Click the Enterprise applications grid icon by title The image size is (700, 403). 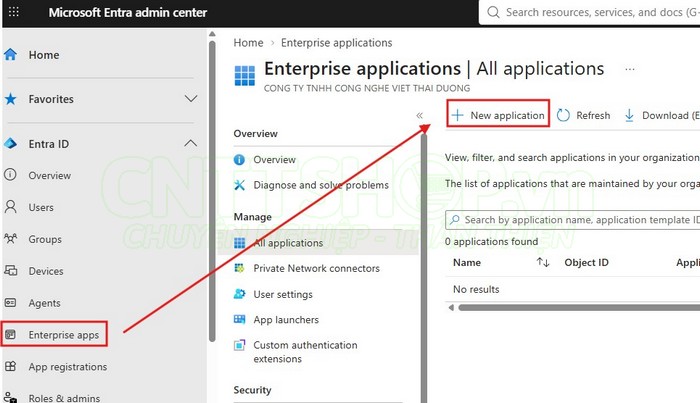[x=245, y=75]
